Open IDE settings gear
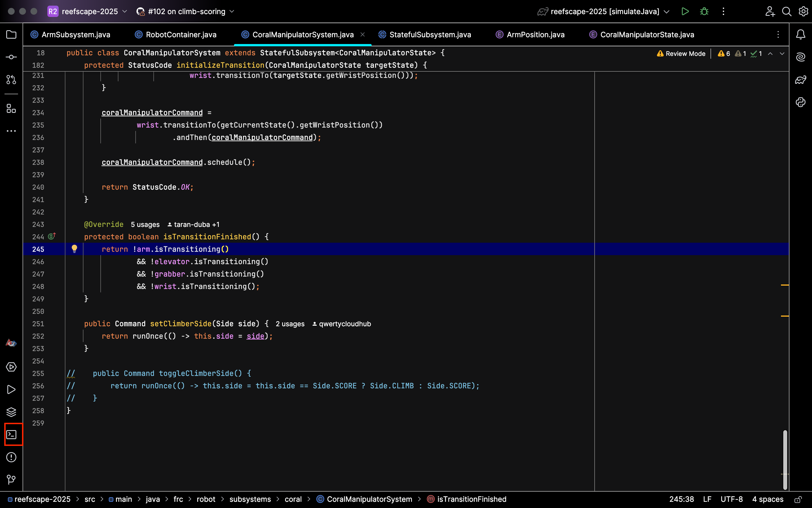Screen dimensions: 812x508 click(804, 11)
